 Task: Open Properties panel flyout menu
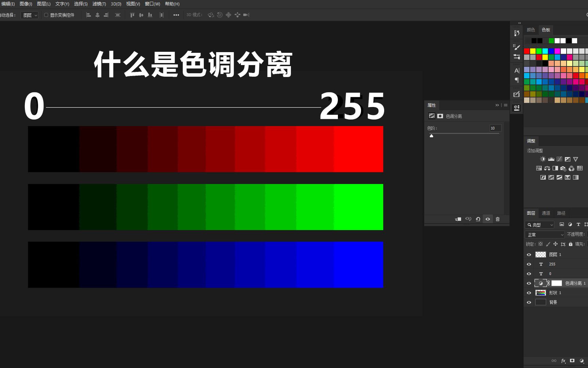506,105
